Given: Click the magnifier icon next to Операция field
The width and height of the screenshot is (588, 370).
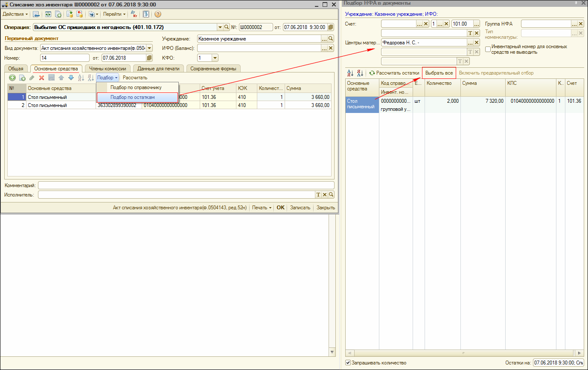Looking at the screenshot, I should pos(227,27).
